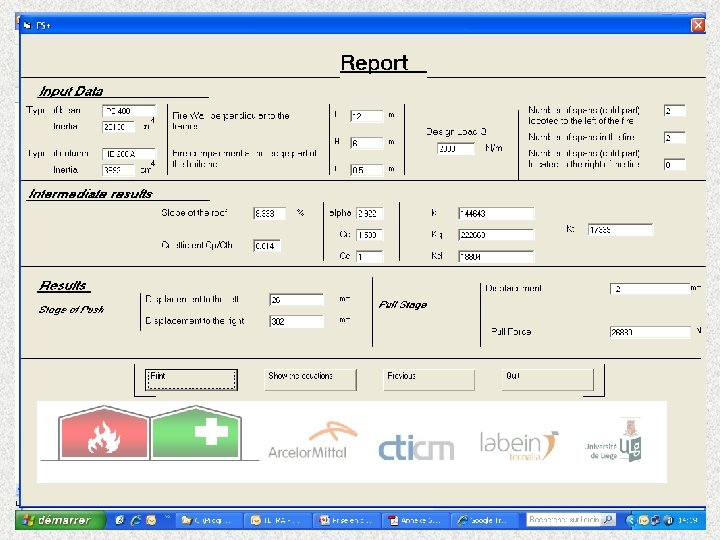
Task: Click the magnifier icon in taskbar search
Action: [608, 519]
